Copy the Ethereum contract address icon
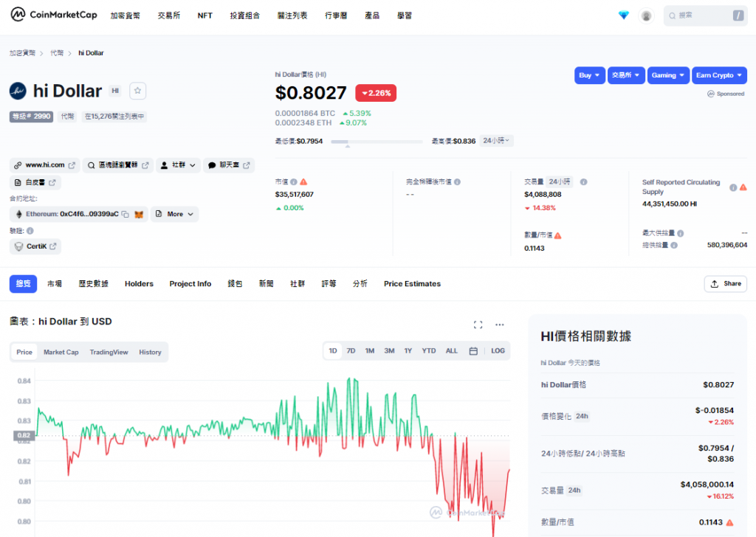 (126, 214)
